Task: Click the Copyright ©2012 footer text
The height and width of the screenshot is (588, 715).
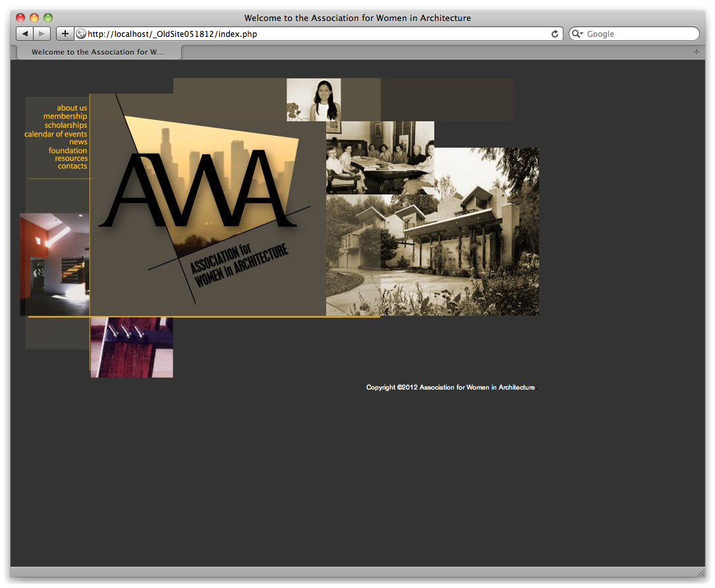Action: (451, 388)
